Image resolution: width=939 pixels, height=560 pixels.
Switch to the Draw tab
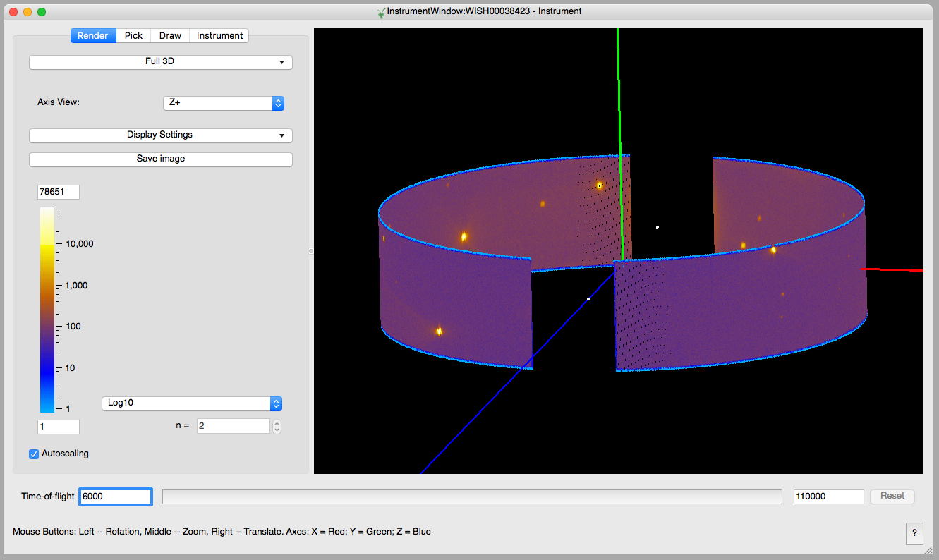coord(170,35)
